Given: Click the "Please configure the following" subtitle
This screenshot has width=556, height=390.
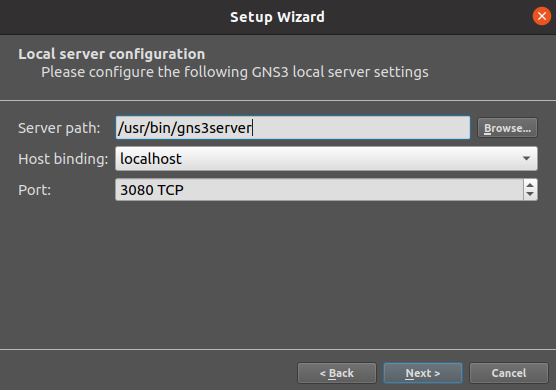Looking at the screenshot, I should [x=146, y=72].
